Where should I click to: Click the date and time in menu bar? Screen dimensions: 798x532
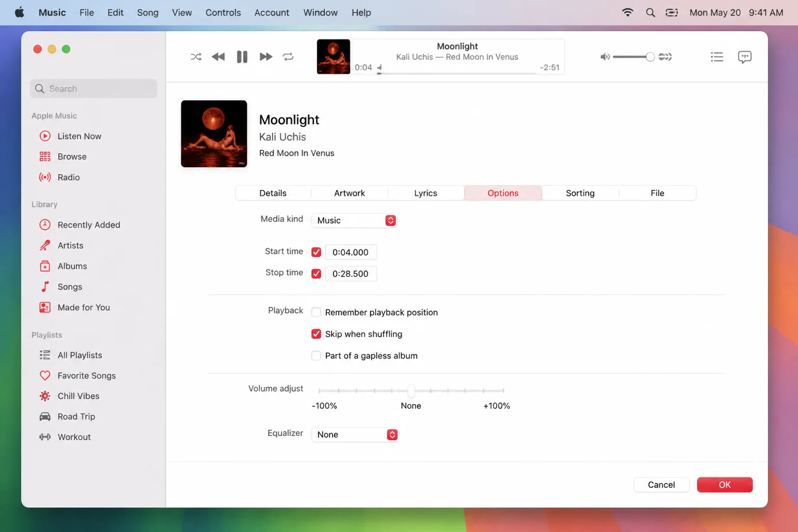(736, 12)
